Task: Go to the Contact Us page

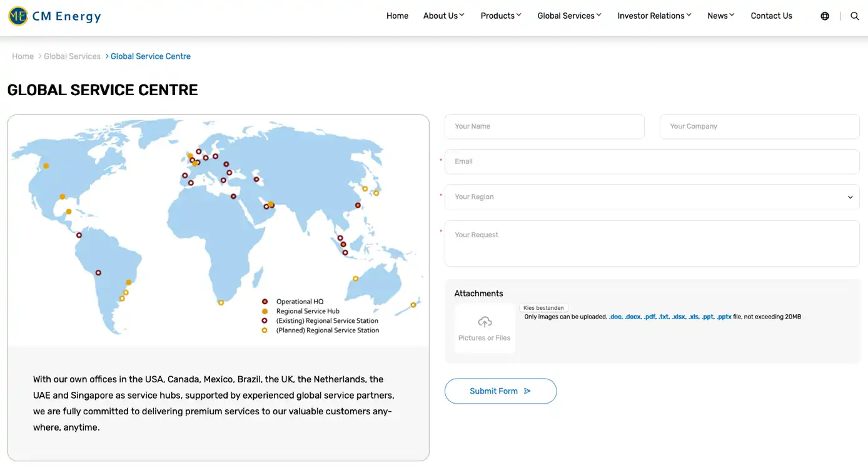Action: (x=771, y=16)
